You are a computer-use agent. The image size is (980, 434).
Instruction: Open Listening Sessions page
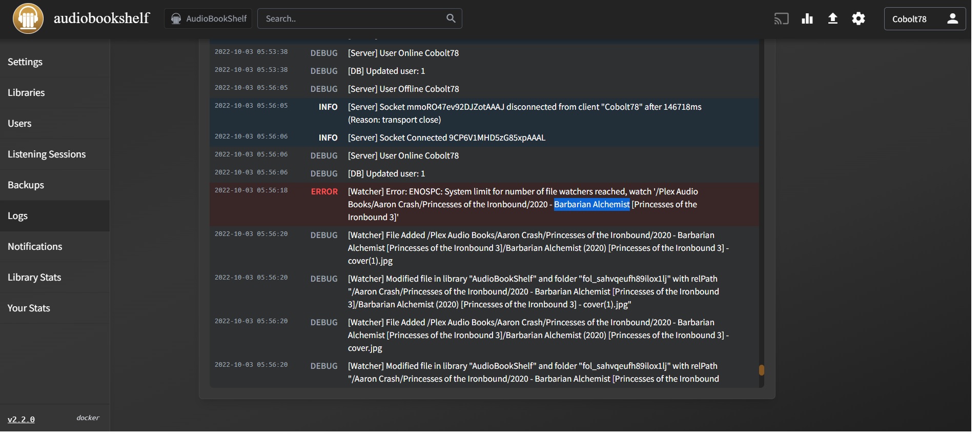(54, 154)
